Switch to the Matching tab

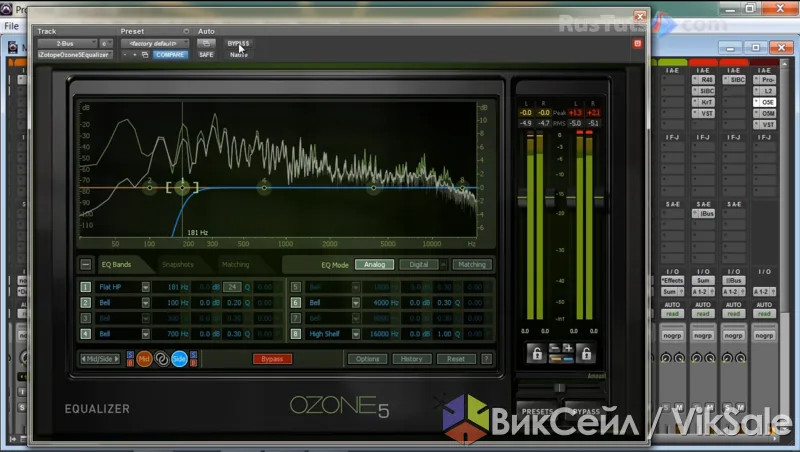point(236,264)
